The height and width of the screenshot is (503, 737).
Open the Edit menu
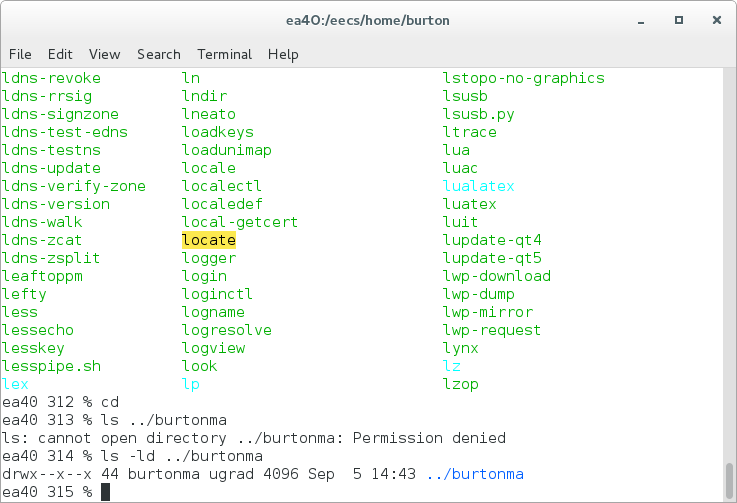pos(60,55)
